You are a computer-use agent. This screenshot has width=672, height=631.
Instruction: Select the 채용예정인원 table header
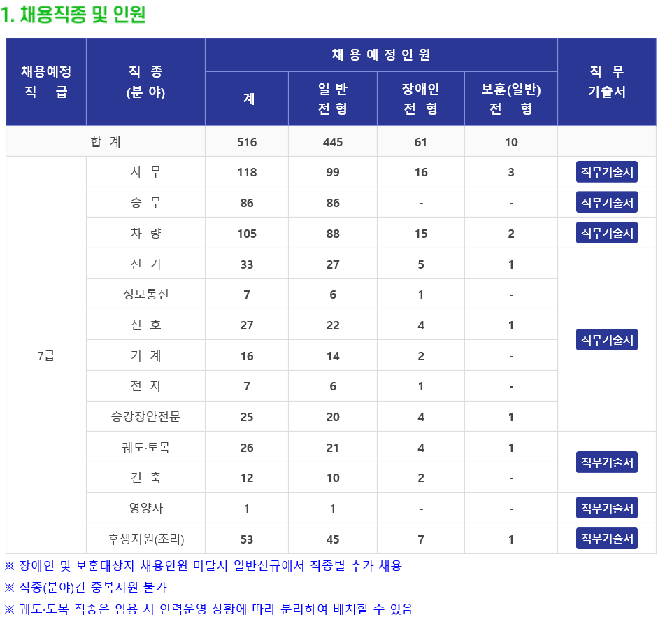[x=380, y=55]
